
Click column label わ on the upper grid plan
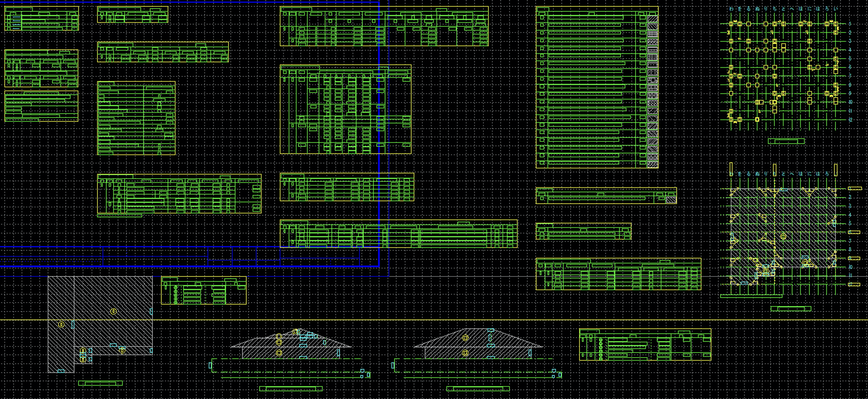click(731, 9)
